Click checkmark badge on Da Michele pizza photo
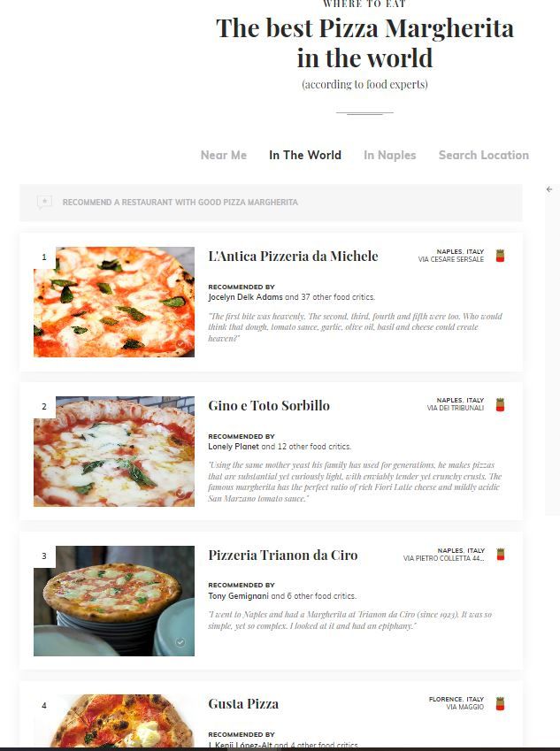This screenshot has width=560, height=751. [x=180, y=344]
